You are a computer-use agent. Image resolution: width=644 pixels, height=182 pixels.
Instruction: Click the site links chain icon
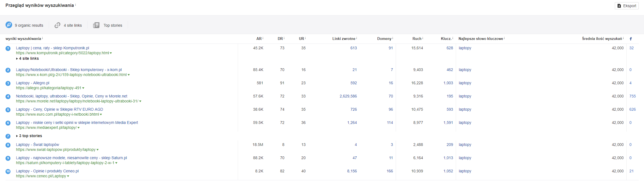click(x=57, y=25)
